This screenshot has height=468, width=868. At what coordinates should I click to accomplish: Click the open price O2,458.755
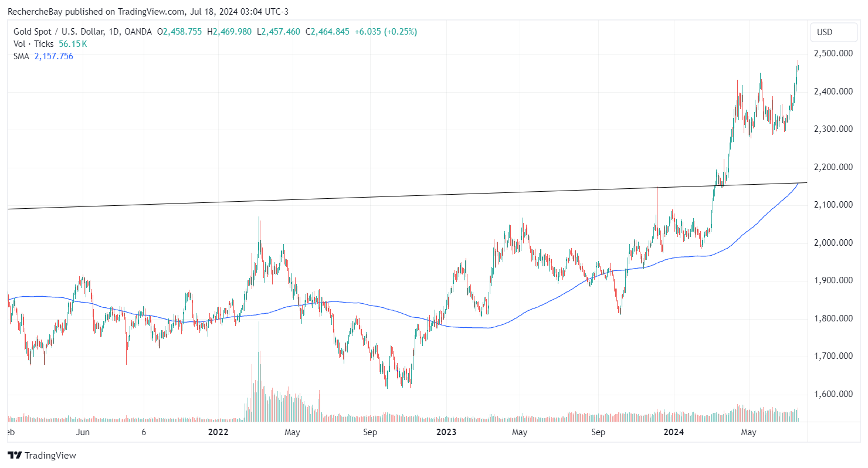pos(179,32)
